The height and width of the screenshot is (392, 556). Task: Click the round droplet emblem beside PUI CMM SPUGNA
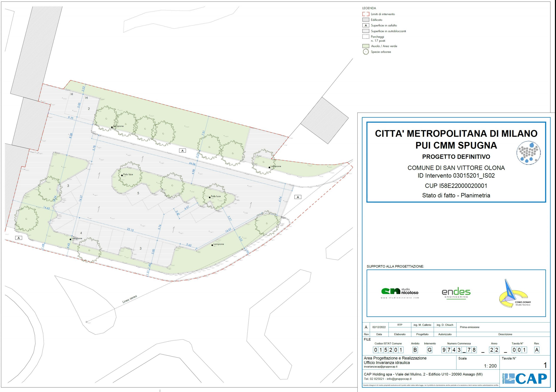click(529, 153)
